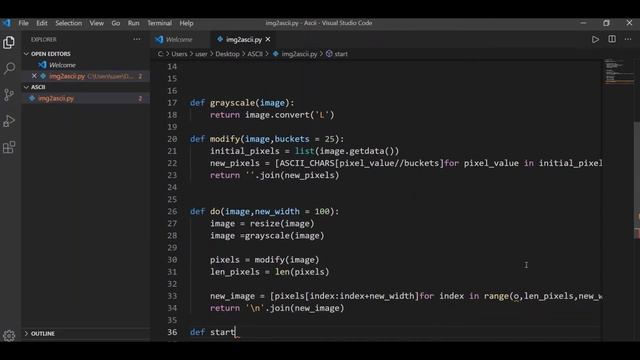Click 'resize(image)' call on line 27
Screen dimensions: 640x360
[x=282, y=224]
